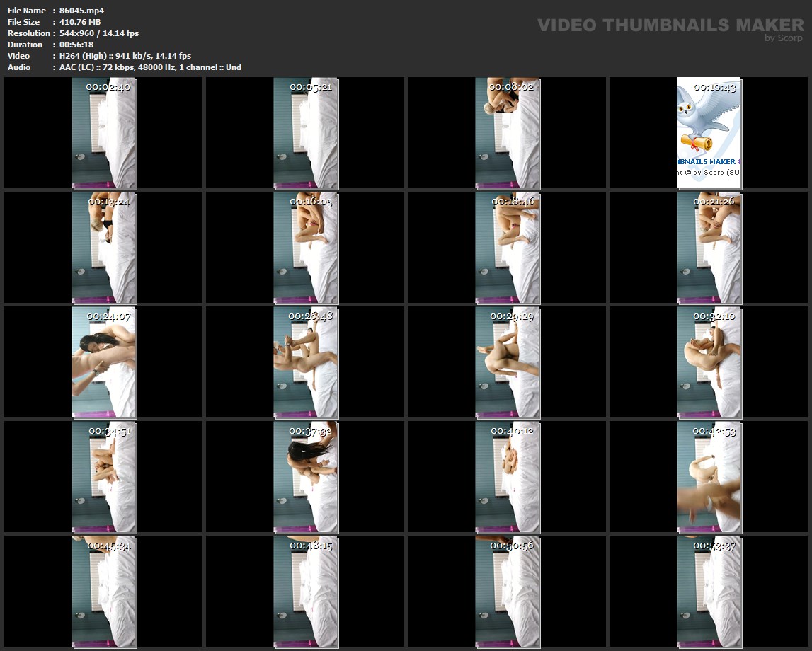Viewport: 812px width, 651px height.
Task: Click the AAC audio info line
Action: (150, 67)
